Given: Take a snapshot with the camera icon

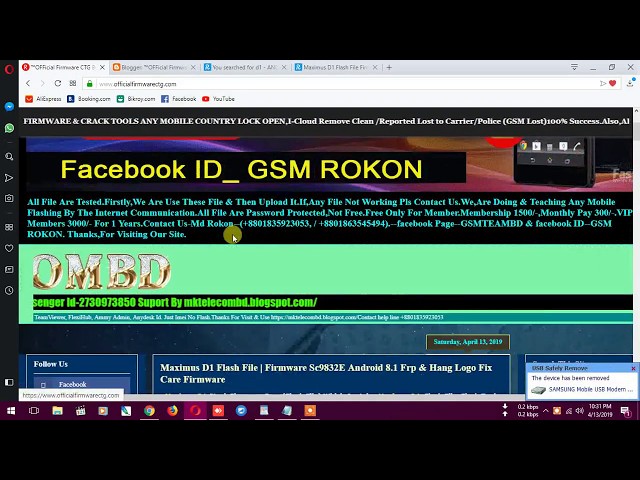Looking at the screenshot, I should 9,198.
